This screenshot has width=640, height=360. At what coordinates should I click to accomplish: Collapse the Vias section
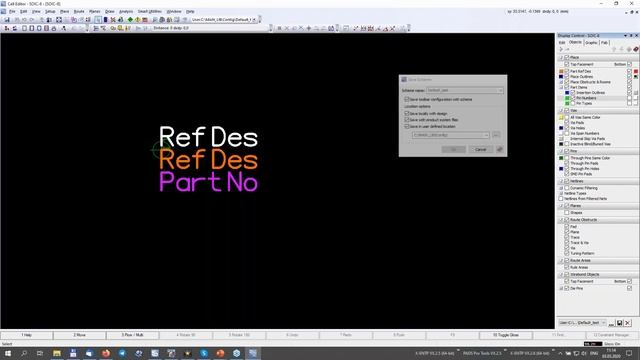click(561, 111)
